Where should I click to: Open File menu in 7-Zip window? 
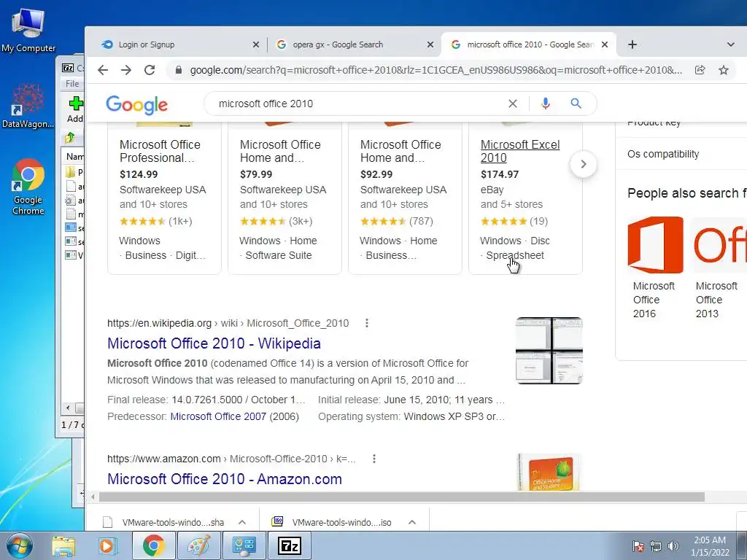tap(72, 84)
